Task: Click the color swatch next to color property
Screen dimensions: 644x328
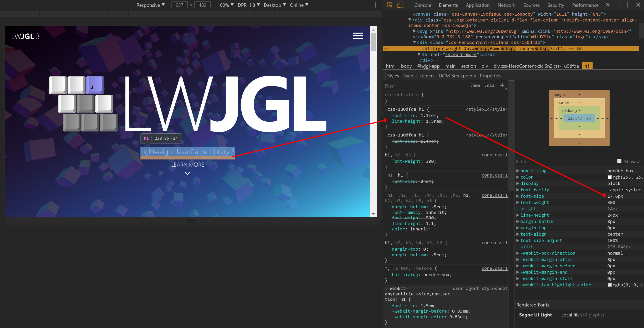Action: coord(610,177)
